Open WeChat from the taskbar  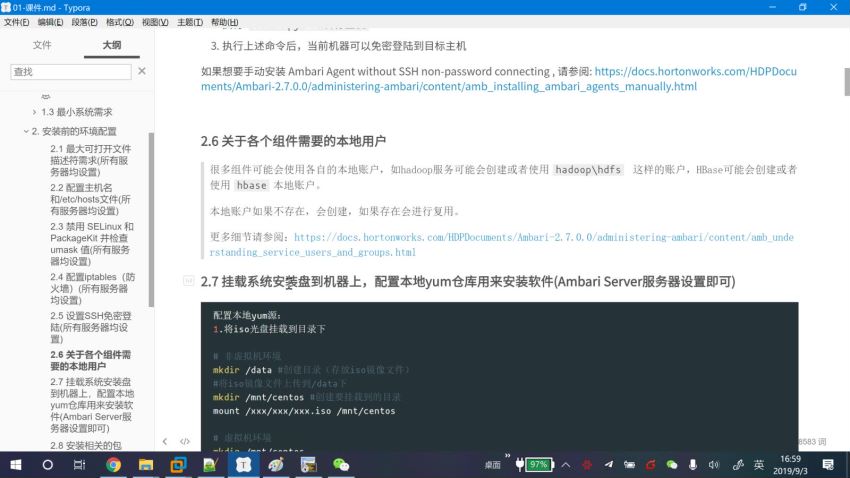[x=341, y=465]
